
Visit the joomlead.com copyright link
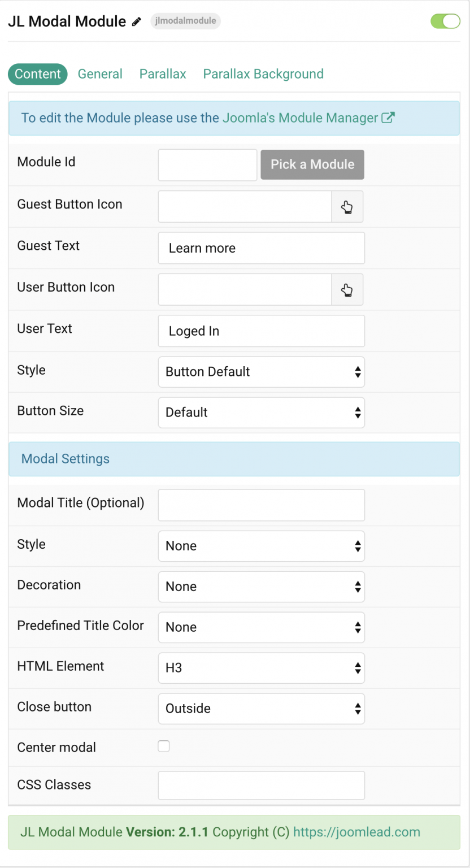(356, 832)
